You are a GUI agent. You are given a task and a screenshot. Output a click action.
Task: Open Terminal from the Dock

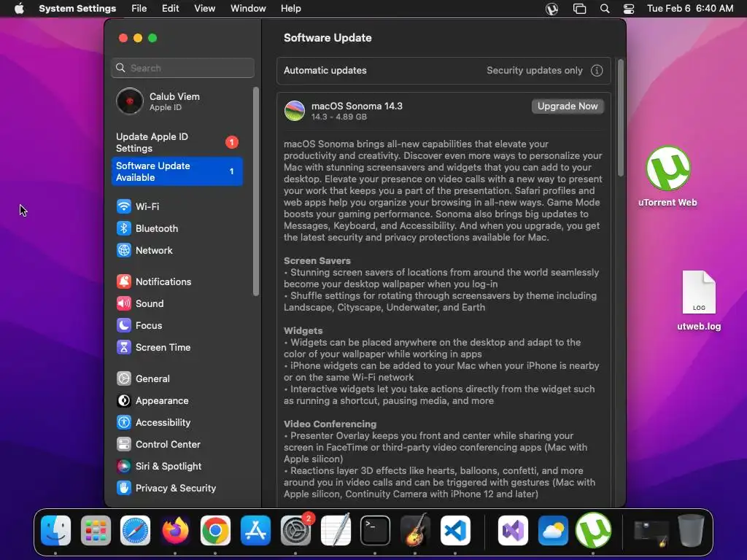[x=376, y=531]
